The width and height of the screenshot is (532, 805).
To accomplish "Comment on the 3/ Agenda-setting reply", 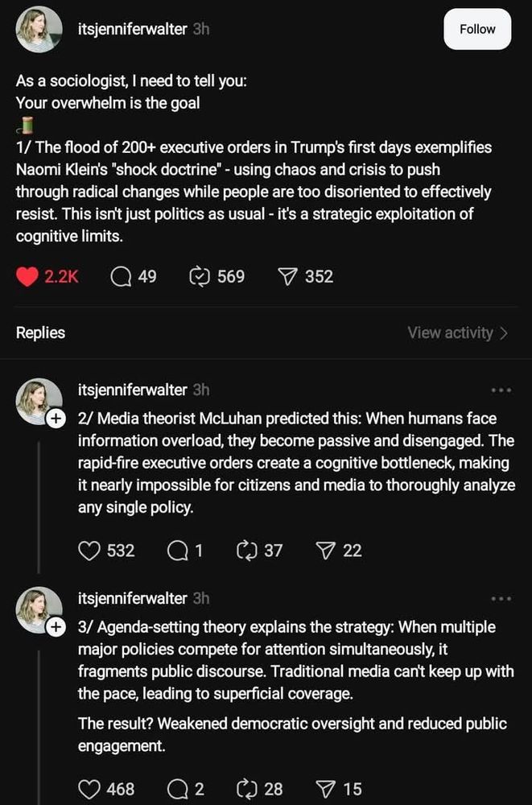I will pyautogui.click(x=176, y=789).
